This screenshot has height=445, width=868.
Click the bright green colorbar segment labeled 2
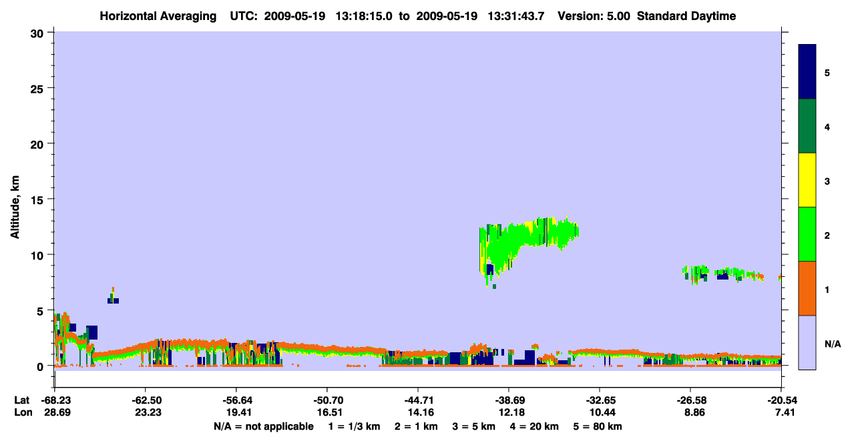pyautogui.click(x=807, y=234)
